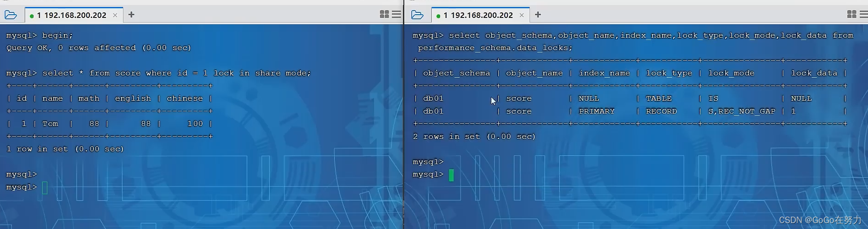Open the folder icon in left terminal window
This screenshot has width=868, height=229.
click(x=11, y=15)
